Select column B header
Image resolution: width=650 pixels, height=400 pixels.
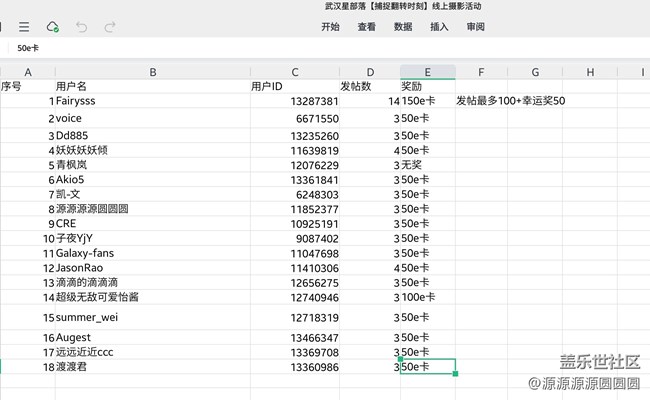click(153, 72)
